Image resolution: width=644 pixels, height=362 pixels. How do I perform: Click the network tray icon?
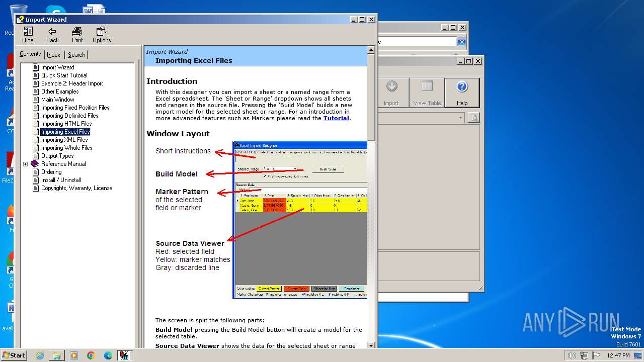pos(583,355)
